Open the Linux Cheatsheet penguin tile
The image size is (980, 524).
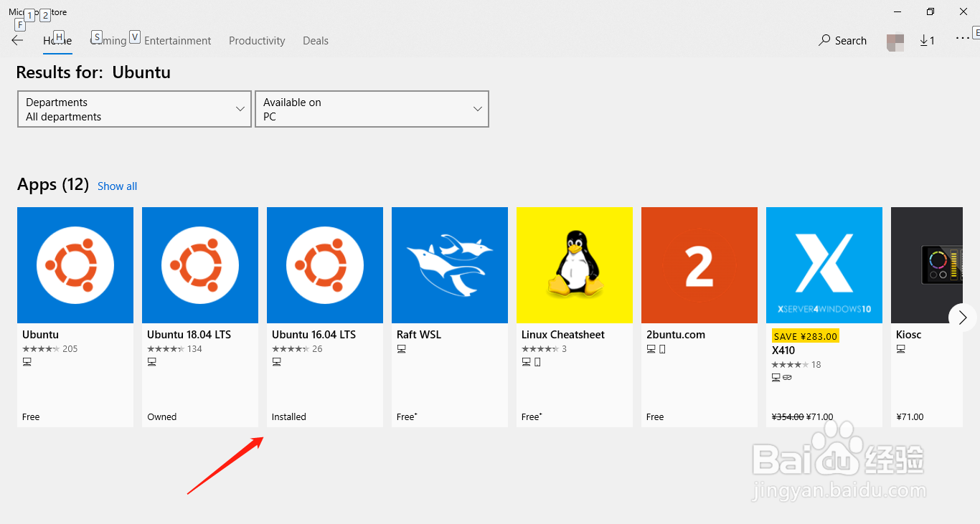click(575, 265)
